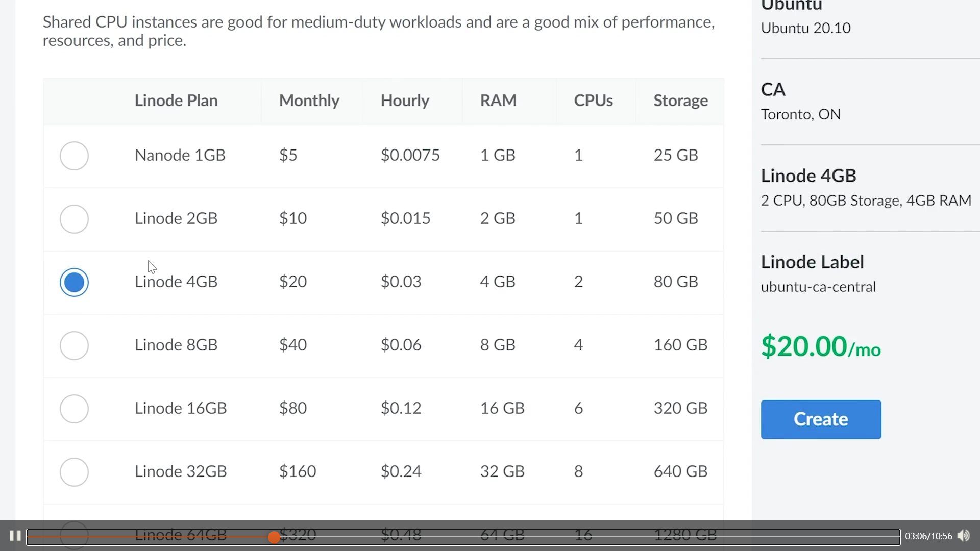This screenshot has height=551, width=980.
Task: Choose the Linode 8GB plan radio button
Action: (74, 345)
